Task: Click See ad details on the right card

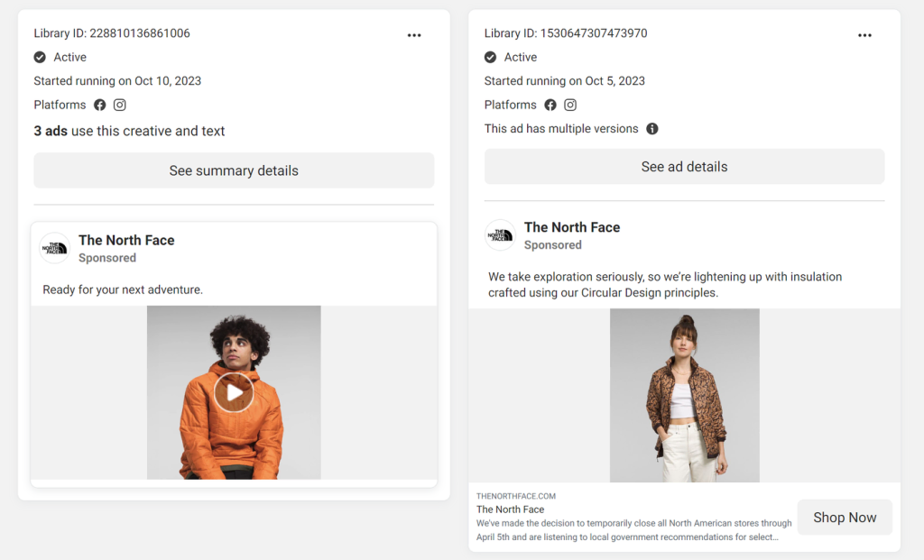Action: coord(684,166)
